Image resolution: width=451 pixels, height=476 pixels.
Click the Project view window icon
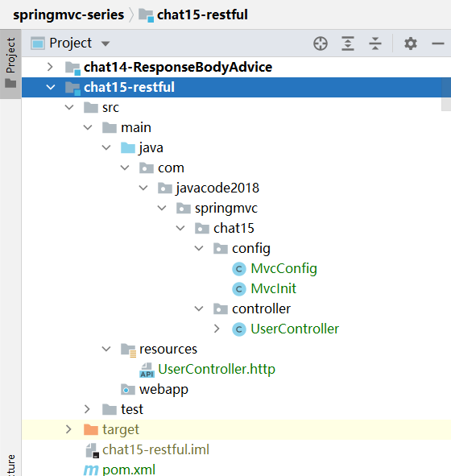coord(38,43)
